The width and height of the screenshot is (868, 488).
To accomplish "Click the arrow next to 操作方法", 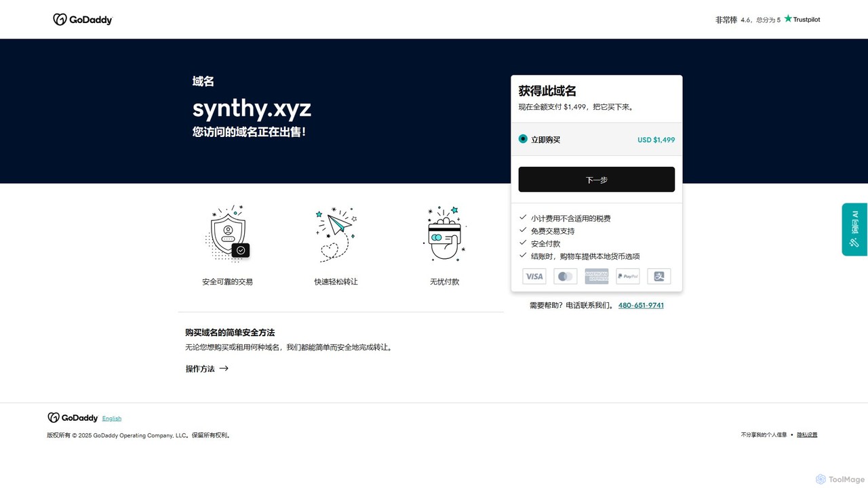I will (x=224, y=369).
